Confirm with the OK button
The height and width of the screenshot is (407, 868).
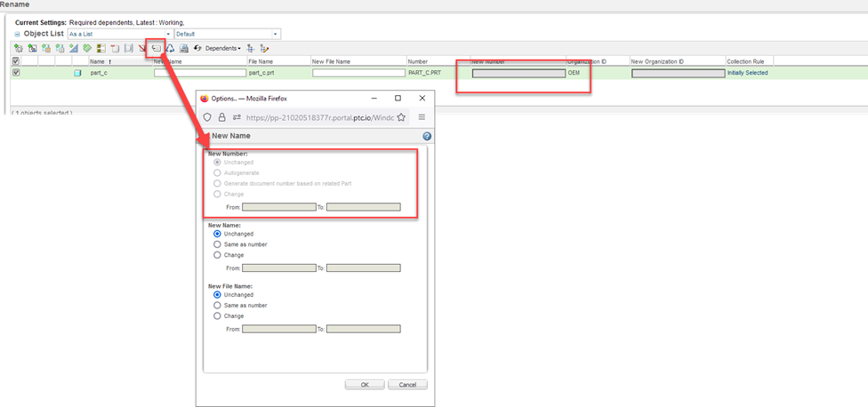pyautogui.click(x=365, y=384)
